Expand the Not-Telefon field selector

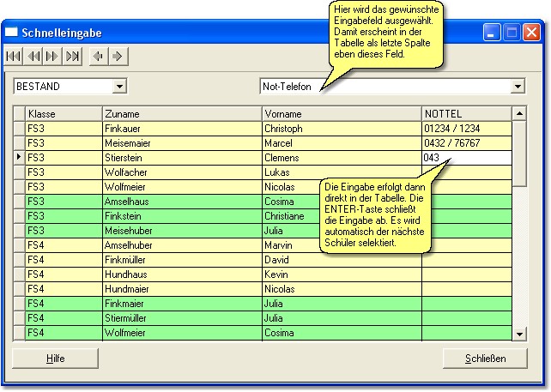click(517, 87)
